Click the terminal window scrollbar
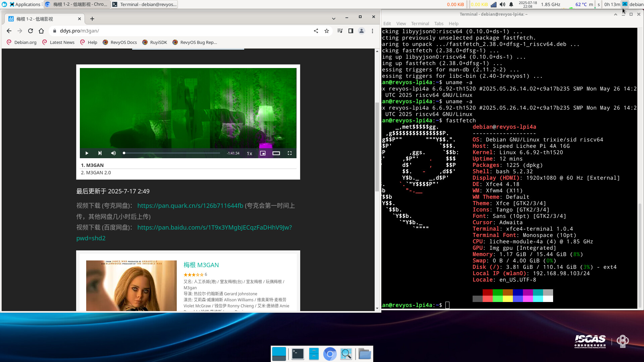The width and height of the screenshot is (644, 362). pos(640,255)
